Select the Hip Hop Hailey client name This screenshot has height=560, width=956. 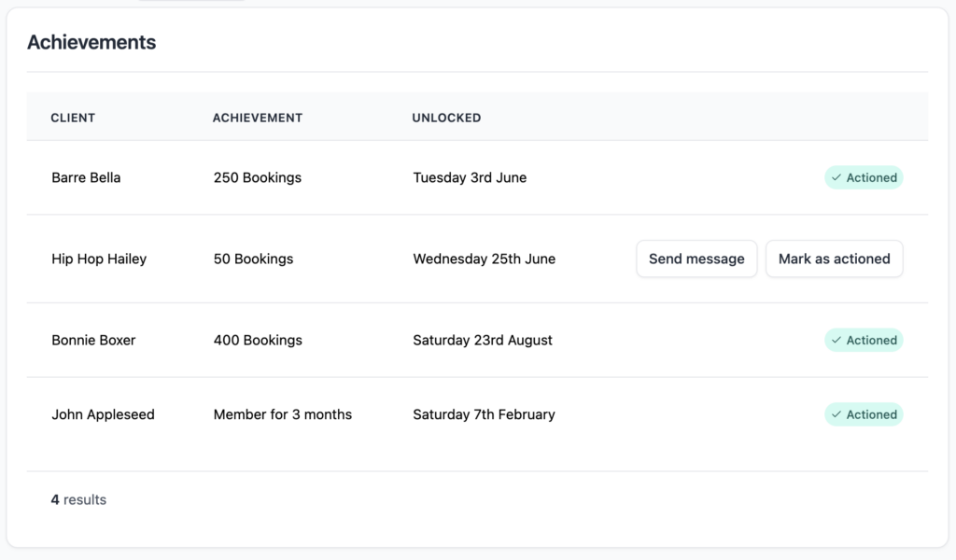[99, 259]
